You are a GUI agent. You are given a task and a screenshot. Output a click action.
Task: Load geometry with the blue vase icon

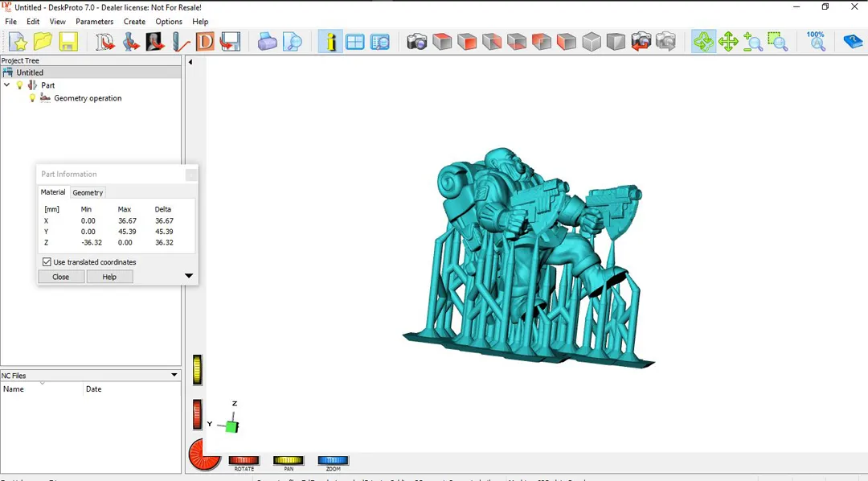pos(130,42)
